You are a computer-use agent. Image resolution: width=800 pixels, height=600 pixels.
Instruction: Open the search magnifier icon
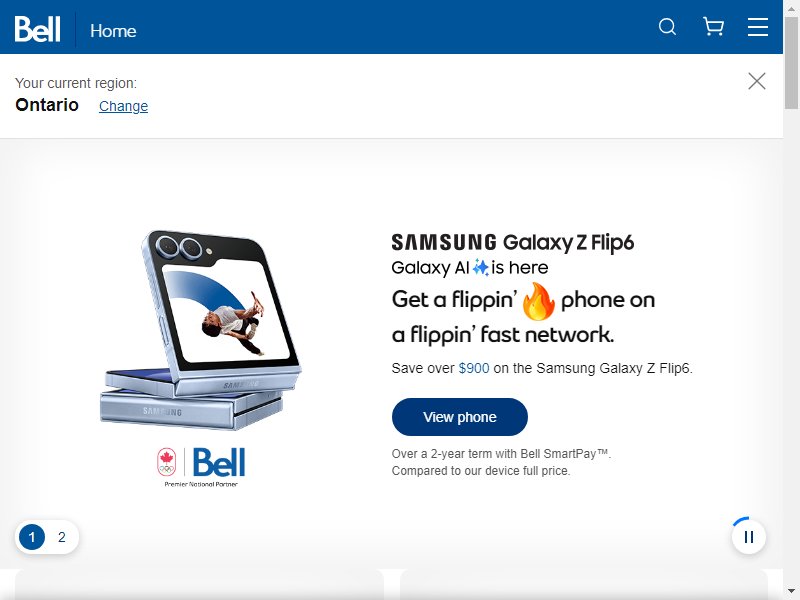coord(667,27)
